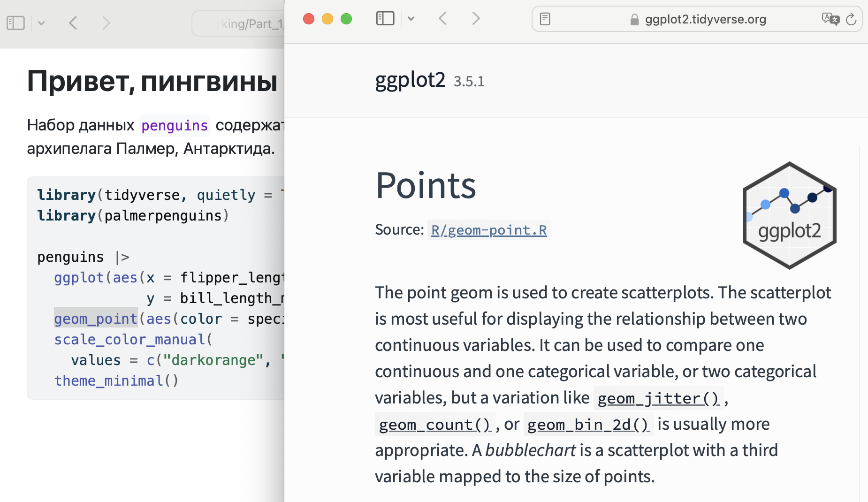Go forward in the background Safari window
Image resolution: width=868 pixels, height=502 pixels.
[106, 23]
